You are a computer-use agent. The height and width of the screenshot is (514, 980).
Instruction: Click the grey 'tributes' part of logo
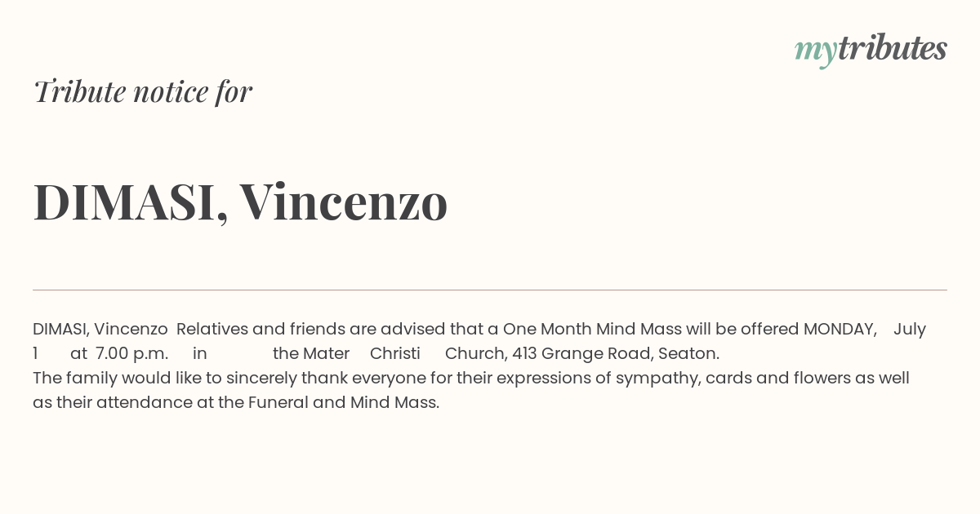[x=893, y=48]
